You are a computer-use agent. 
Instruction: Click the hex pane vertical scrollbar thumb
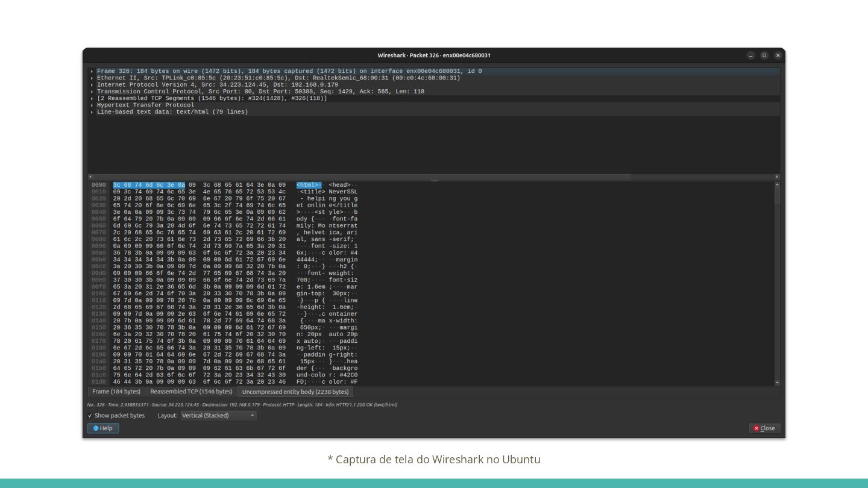(777, 195)
